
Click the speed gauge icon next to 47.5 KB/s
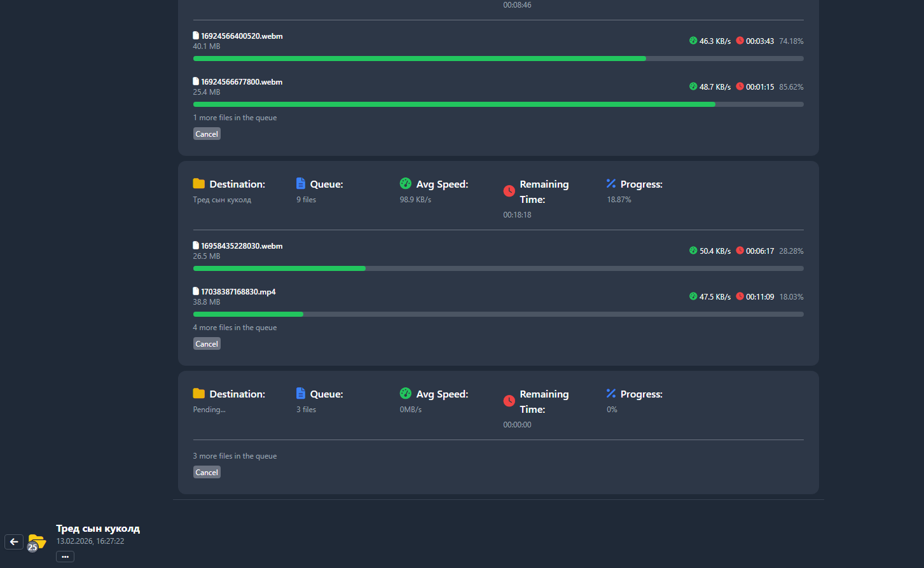point(693,296)
